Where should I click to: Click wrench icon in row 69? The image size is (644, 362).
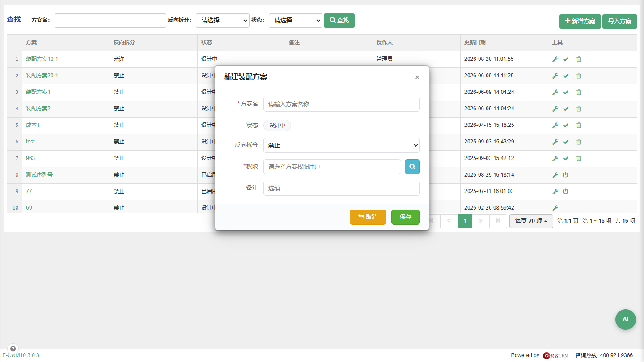[555, 208]
